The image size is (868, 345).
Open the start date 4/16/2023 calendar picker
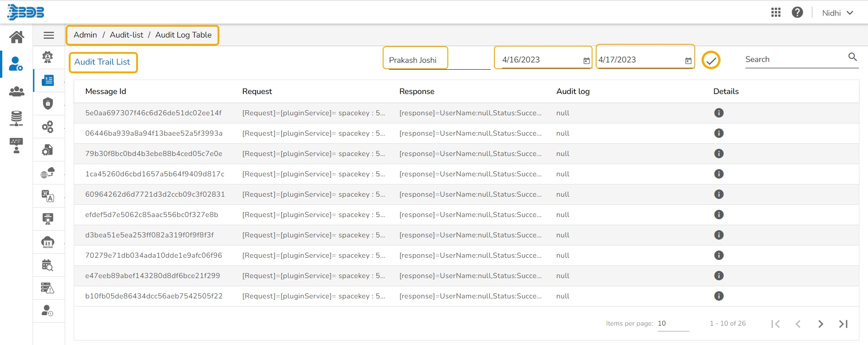[586, 61]
